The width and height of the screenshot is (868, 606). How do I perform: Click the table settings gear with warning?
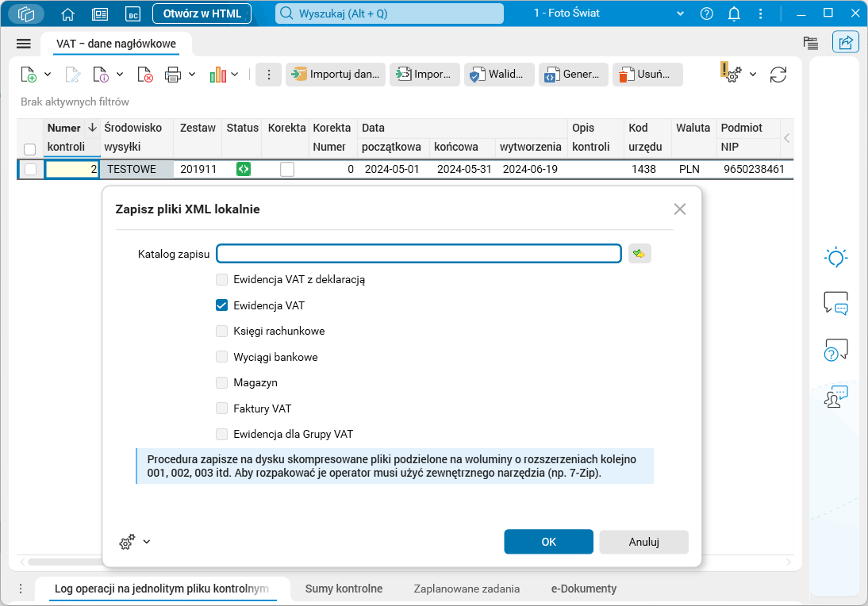[732, 72]
